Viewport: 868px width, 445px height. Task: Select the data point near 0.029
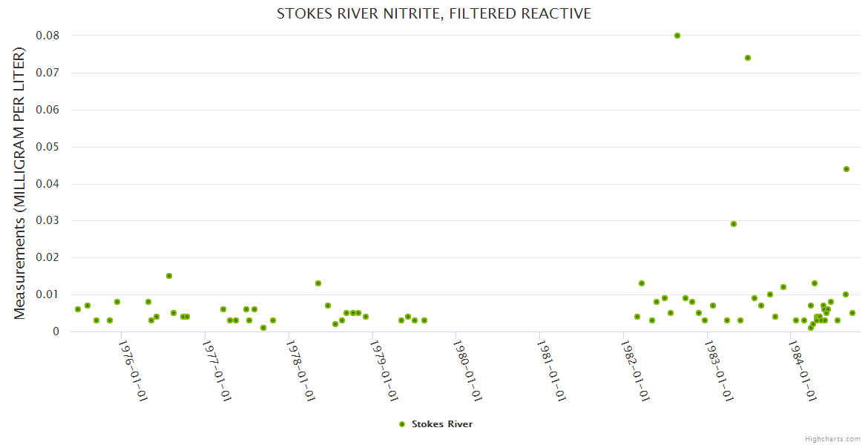[x=734, y=224]
